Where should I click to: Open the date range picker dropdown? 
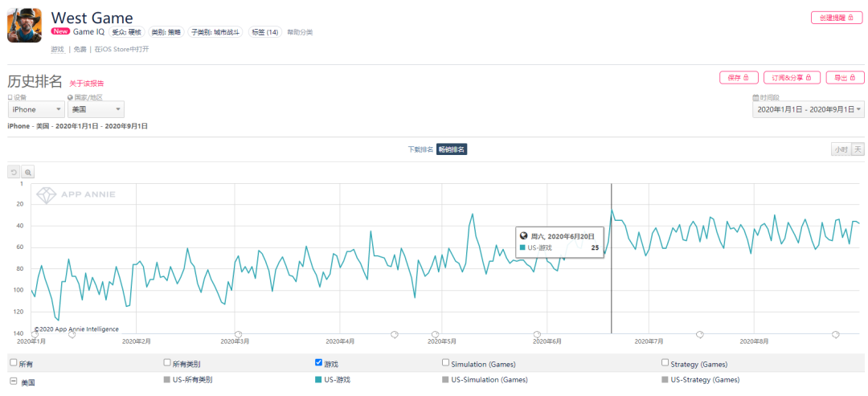(x=808, y=109)
